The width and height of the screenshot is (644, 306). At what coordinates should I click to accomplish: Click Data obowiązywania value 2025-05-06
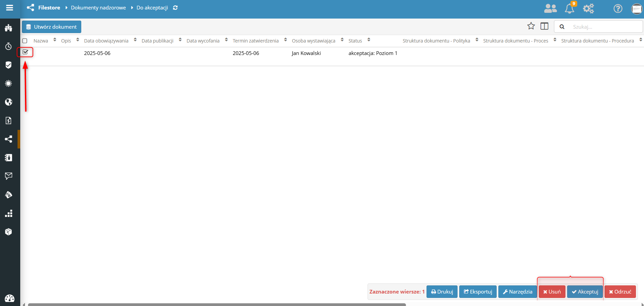coord(97,53)
